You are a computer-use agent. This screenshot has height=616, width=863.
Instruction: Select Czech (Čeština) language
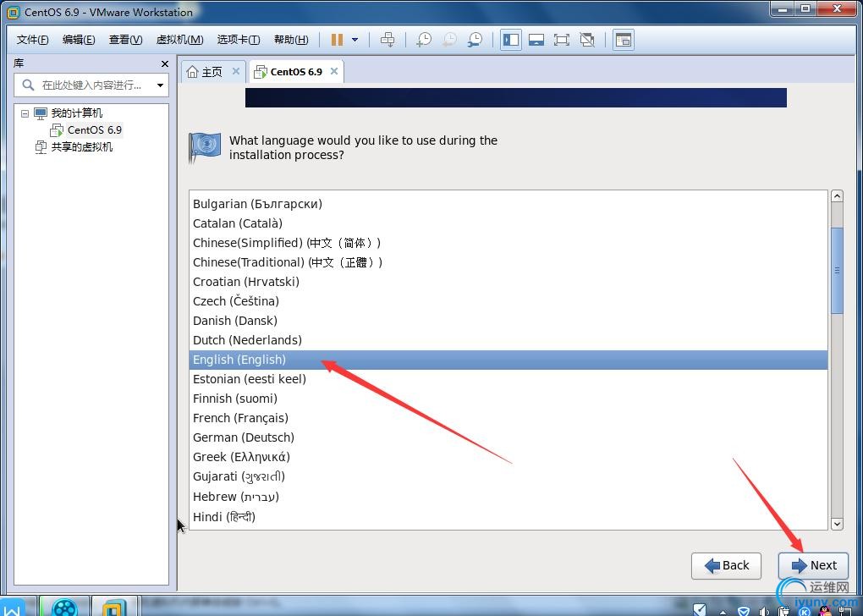pos(508,301)
